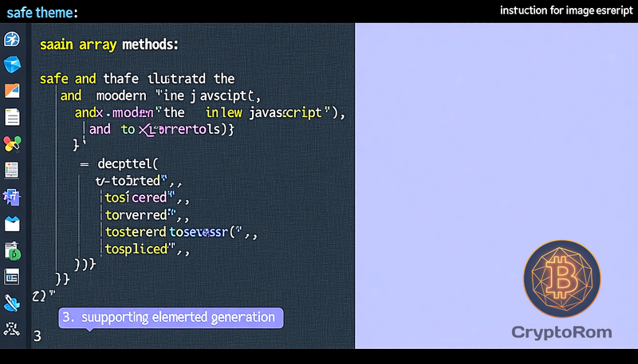Click the code line starting 'andx moden'
This screenshot has width=638, height=364.
coord(210,112)
